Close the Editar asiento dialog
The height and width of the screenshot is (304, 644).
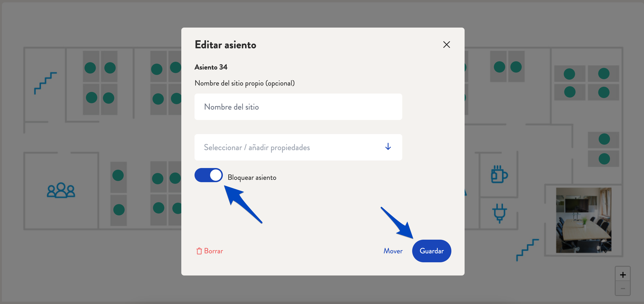click(446, 44)
